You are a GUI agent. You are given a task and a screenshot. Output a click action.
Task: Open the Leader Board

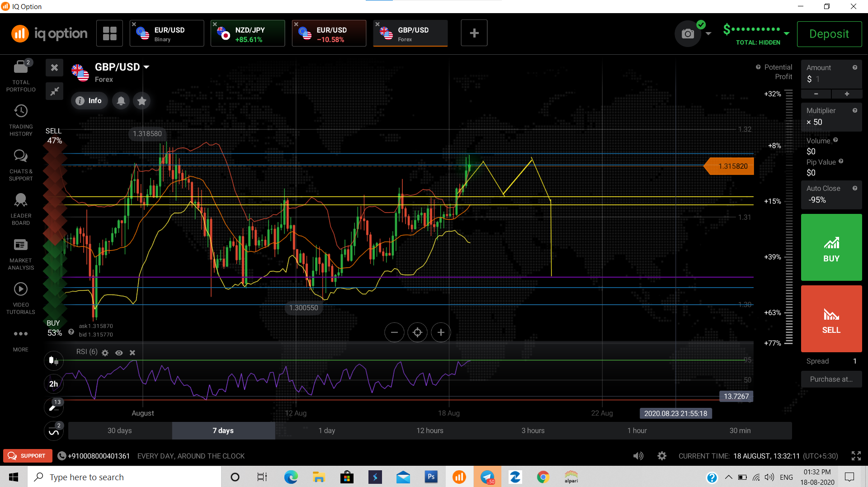(21, 209)
